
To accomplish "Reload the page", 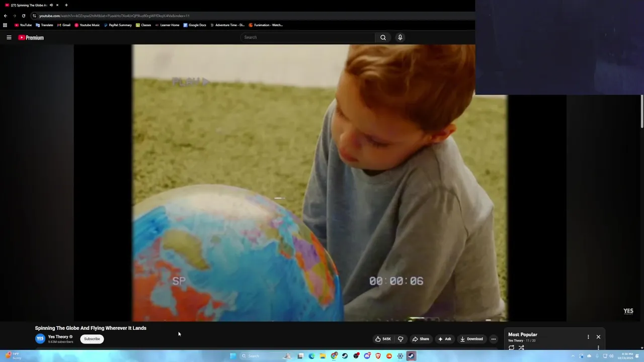I will coord(23,16).
